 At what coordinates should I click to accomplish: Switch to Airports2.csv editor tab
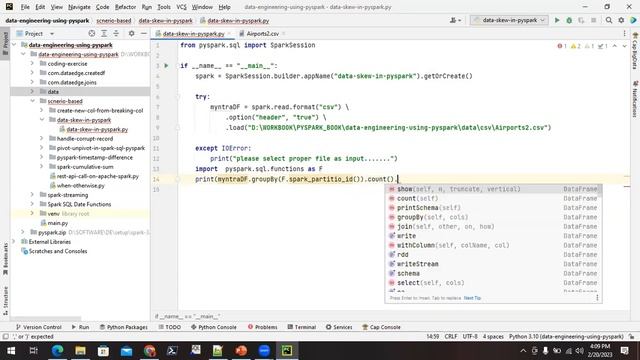coord(262,33)
